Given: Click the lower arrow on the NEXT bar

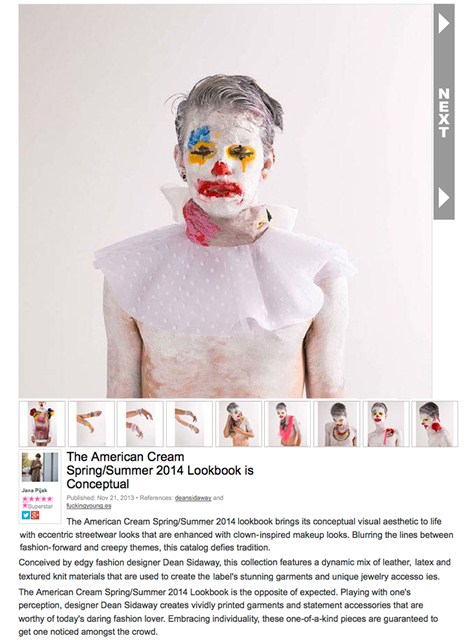Looking at the screenshot, I should [x=444, y=198].
